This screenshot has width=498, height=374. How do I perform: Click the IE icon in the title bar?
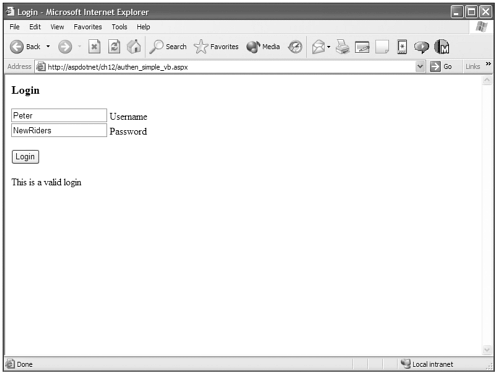click(x=10, y=12)
